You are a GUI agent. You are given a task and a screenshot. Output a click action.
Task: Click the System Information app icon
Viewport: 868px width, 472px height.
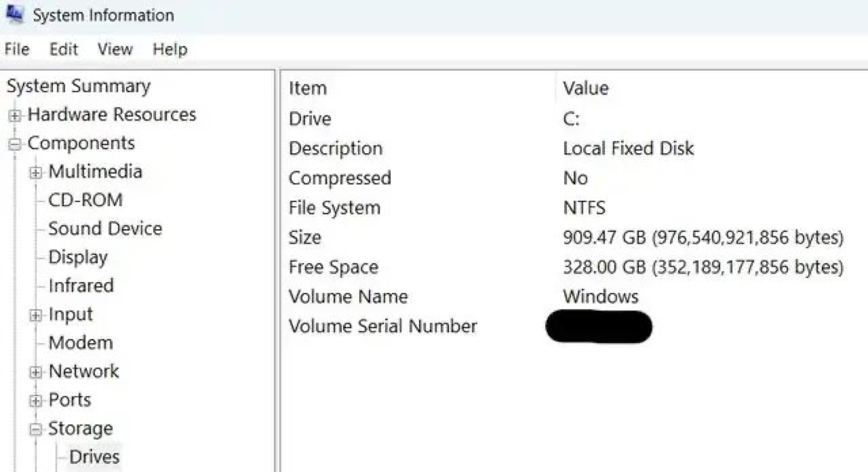(14, 14)
